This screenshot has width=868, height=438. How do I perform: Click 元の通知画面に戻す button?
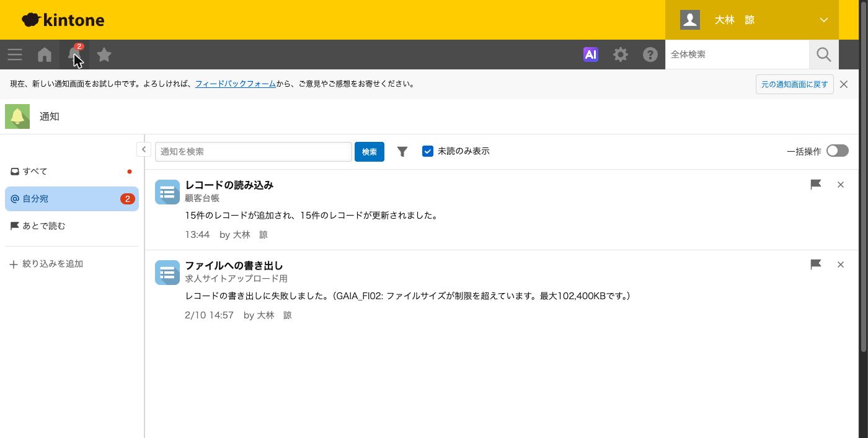[795, 84]
